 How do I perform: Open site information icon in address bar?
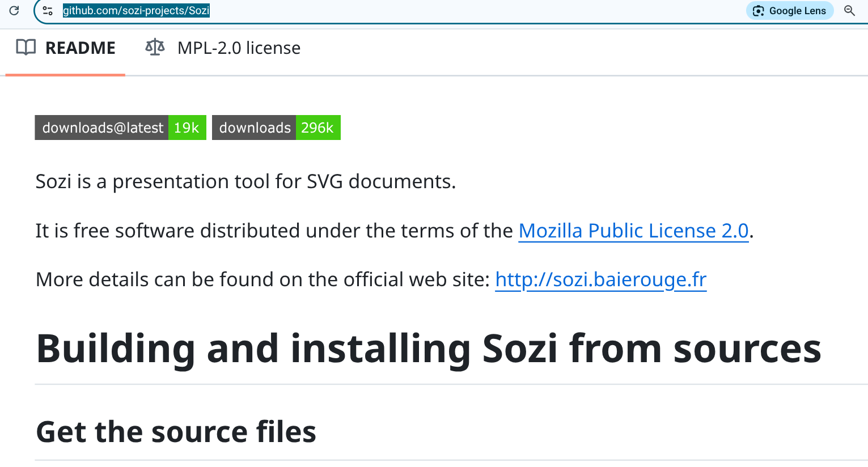coord(48,11)
